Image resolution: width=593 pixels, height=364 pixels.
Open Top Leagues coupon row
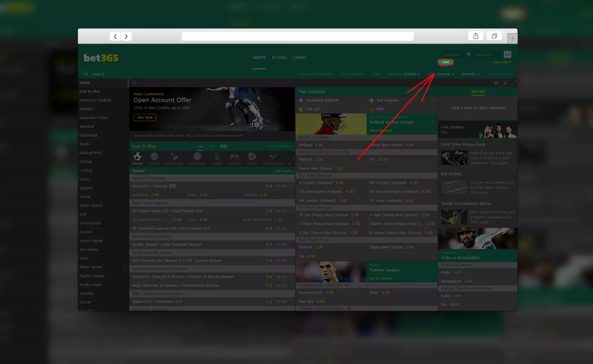(x=402, y=100)
